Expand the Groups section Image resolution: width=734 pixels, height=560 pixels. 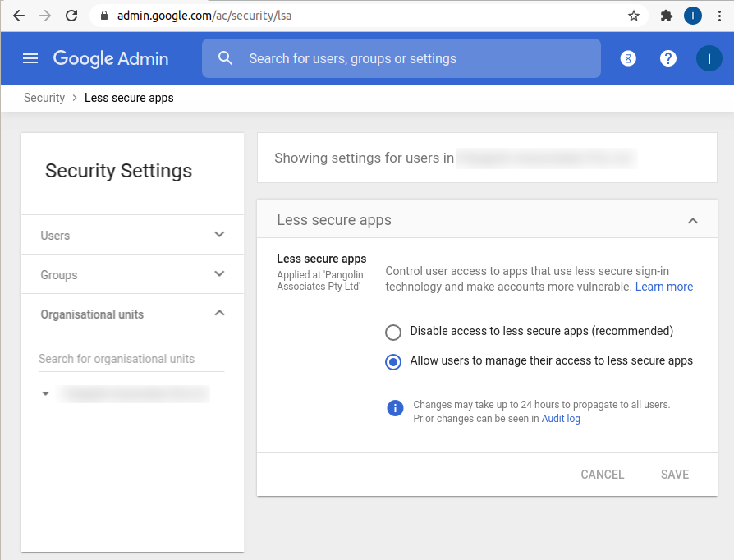[219, 274]
